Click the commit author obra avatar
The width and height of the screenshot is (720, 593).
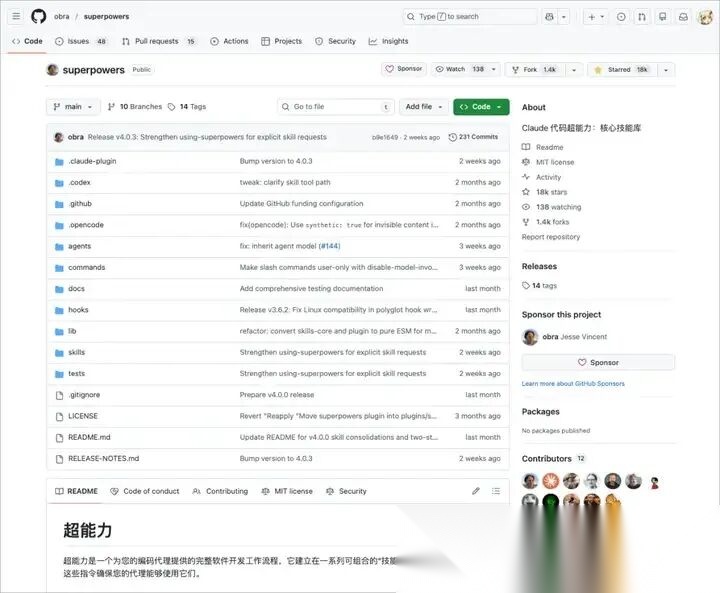pos(59,137)
